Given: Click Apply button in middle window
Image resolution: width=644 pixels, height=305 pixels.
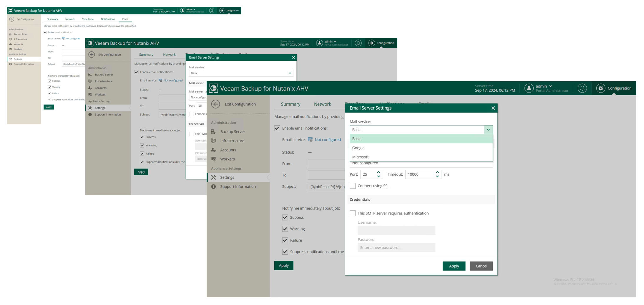Looking at the screenshot, I should [141, 172].
